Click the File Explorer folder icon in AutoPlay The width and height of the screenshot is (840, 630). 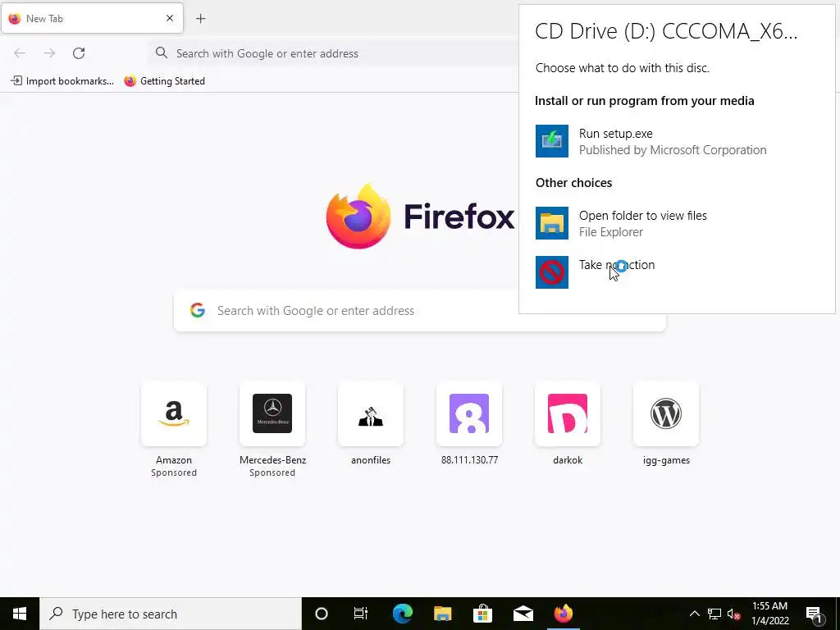click(552, 223)
